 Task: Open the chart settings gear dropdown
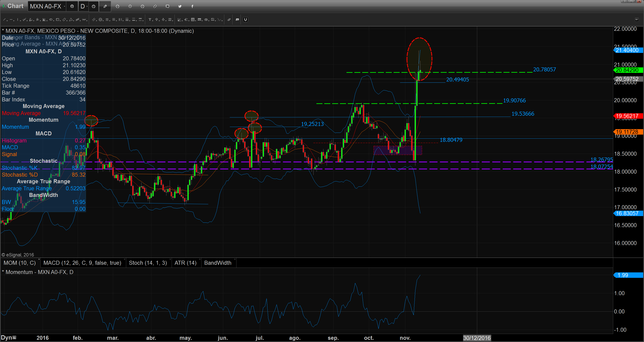72,6
